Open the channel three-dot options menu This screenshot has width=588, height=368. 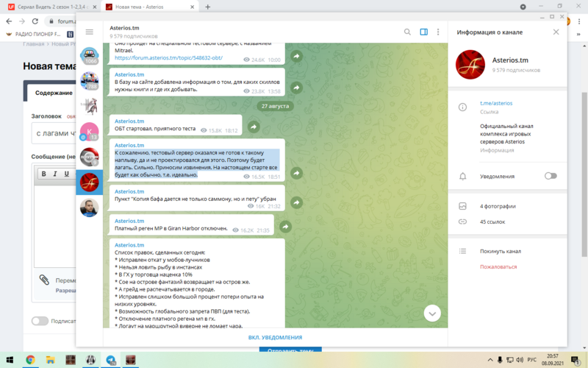(438, 32)
